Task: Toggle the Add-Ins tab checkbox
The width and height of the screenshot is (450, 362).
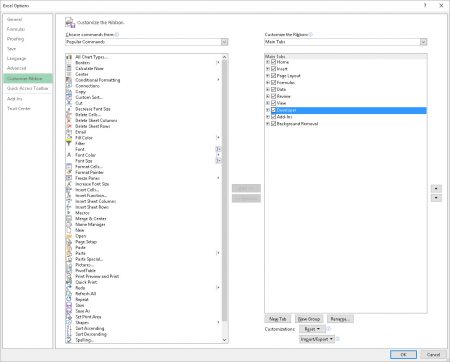Action: click(273, 117)
